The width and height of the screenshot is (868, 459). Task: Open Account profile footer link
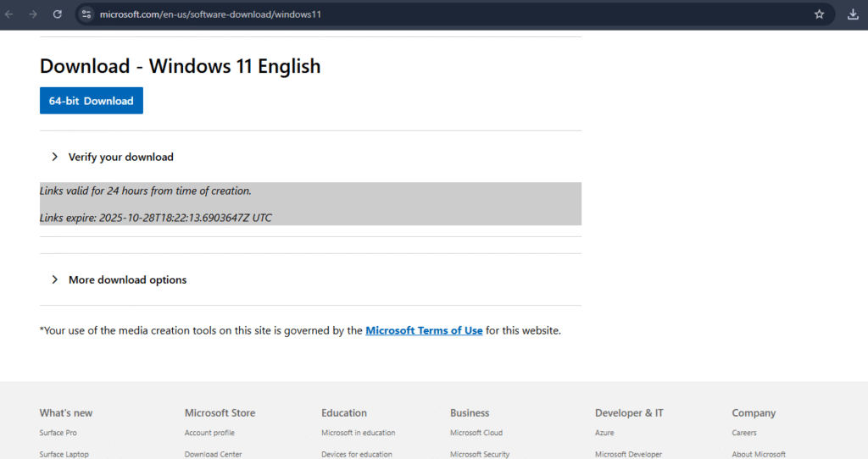pyautogui.click(x=209, y=433)
